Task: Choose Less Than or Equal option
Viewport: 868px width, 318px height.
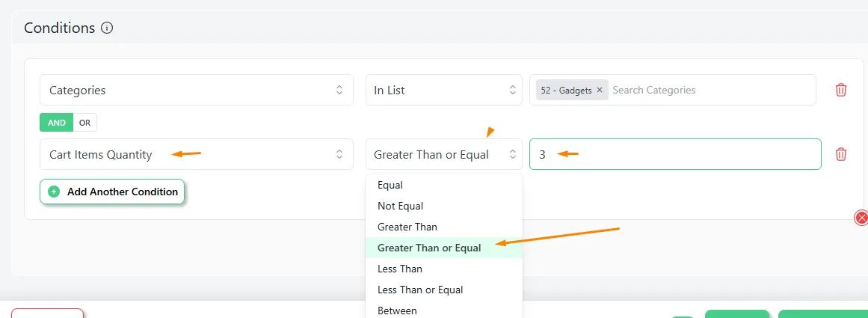Action: click(x=444, y=290)
